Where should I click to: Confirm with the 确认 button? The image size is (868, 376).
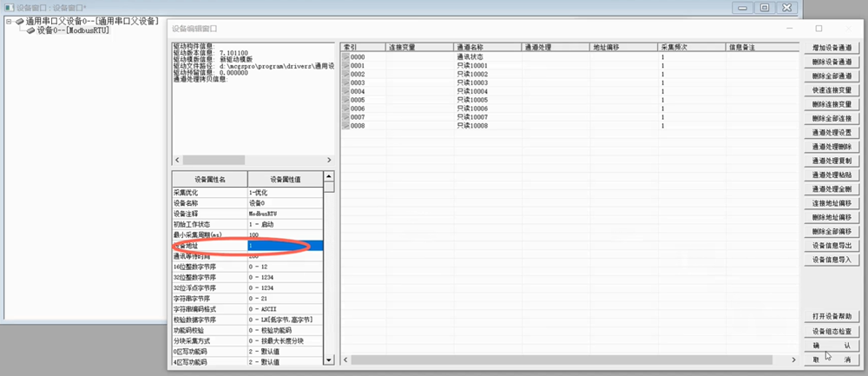click(x=831, y=345)
